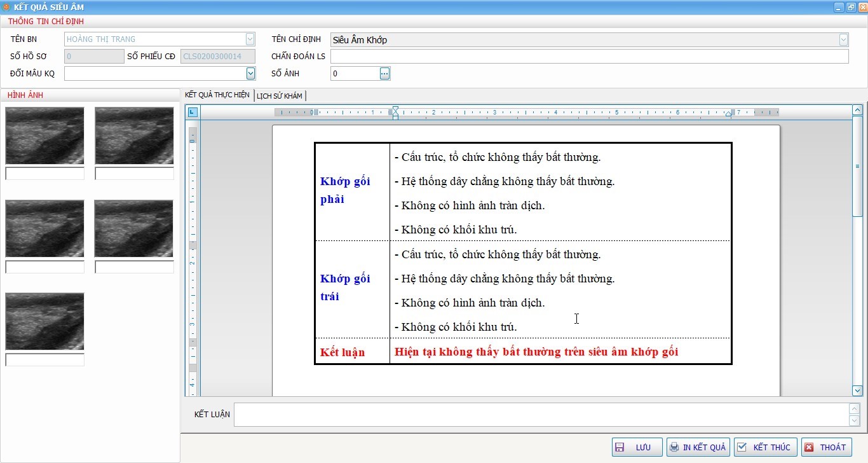Click the KẾT QUẢ SIÊU ÂM window icon

6,8
